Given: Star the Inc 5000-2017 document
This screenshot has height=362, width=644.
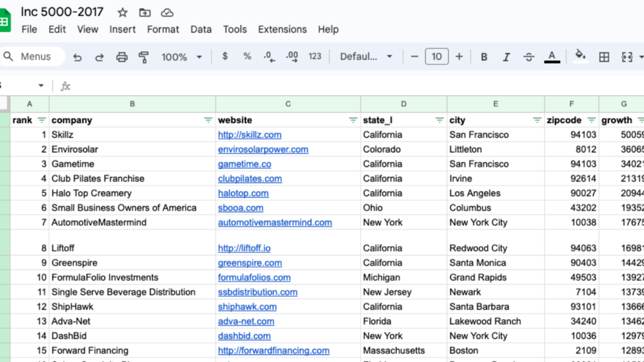Looking at the screenshot, I should [x=122, y=13].
